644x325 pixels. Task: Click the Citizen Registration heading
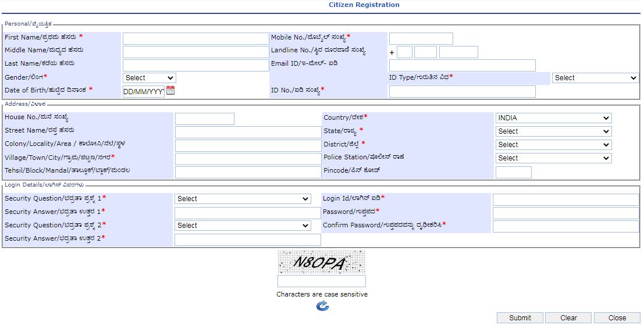364,5
